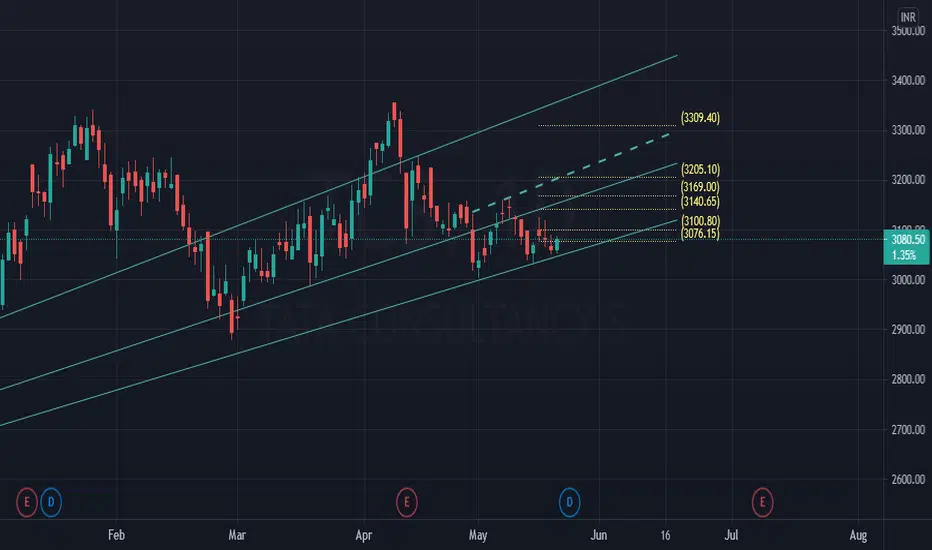The width and height of the screenshot is (932, 550).
Task: Click the earnings E marker in mid-April
Action: point(407,502)
